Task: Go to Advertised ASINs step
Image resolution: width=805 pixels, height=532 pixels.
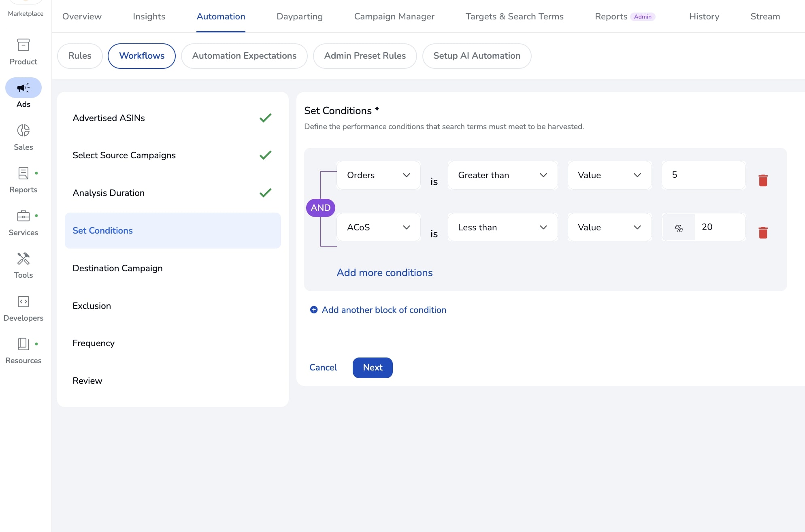Action: point(172,118)
